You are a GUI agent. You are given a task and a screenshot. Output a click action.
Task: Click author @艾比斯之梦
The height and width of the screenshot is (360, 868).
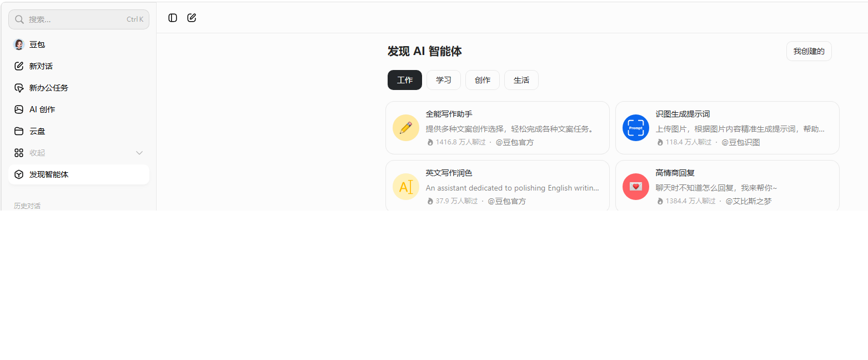point(749,201)
